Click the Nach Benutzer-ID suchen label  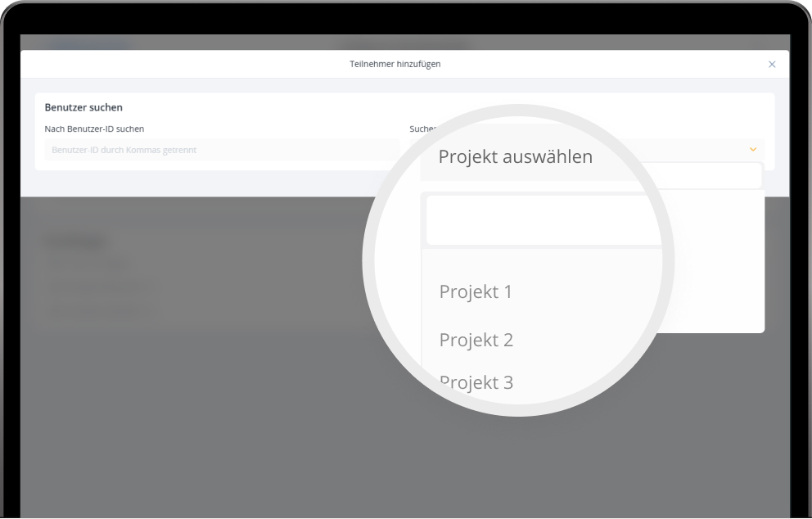tap(94, 129)
